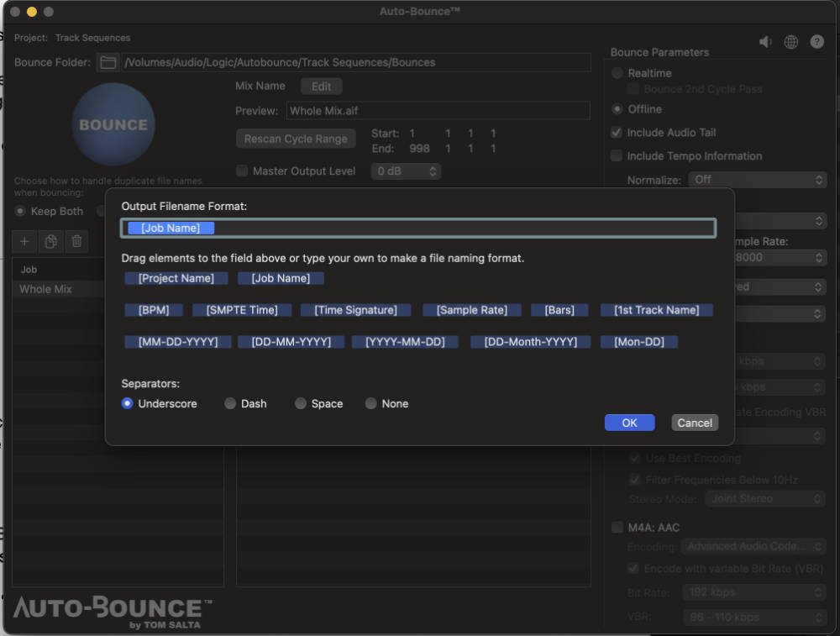The height and width of the screenshot is (636, 840).
Task: Open the 0 dB output level dropdown
Action: 406,171
